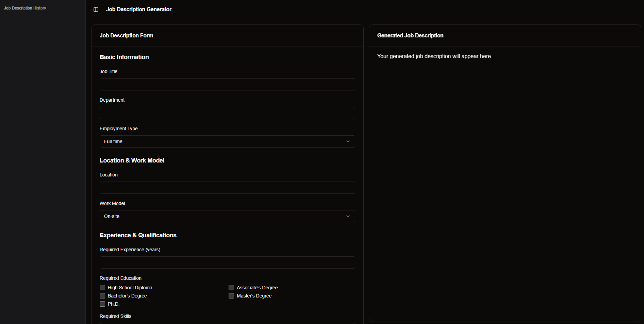Click the Required Education label
644x324 pixels.
click(120, 278)
